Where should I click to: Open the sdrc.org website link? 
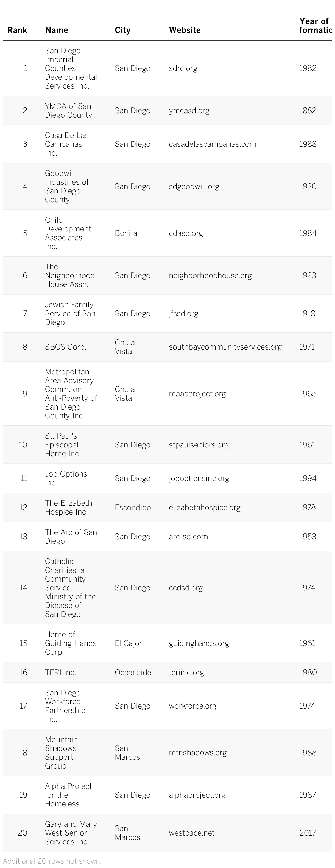click(x=183, y=68)
